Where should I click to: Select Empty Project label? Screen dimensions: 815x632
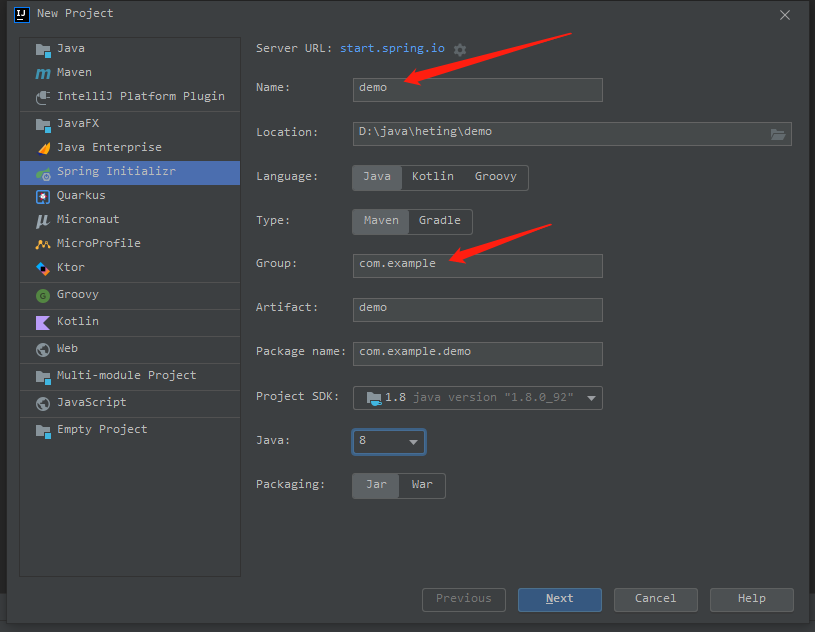click(102, 429)
